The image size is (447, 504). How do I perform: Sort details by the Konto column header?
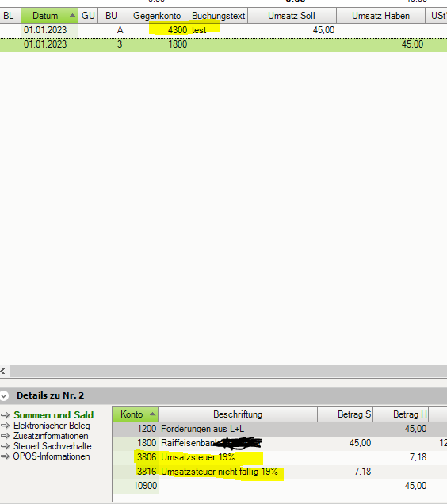point(135,414)
